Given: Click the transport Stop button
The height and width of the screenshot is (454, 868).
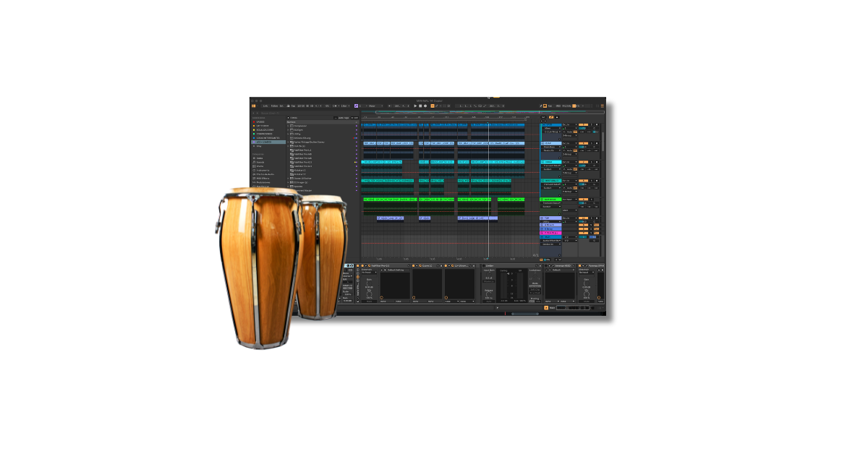Looking at the screenshot, I should point(420,106).
